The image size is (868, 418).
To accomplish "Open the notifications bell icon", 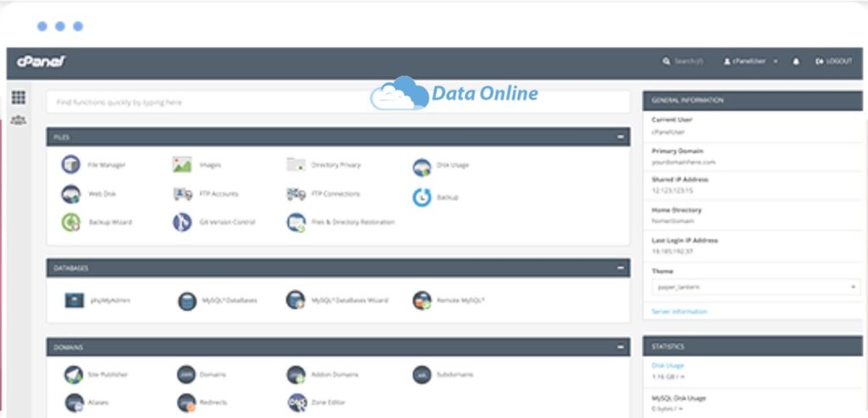I will coord(796,61).
